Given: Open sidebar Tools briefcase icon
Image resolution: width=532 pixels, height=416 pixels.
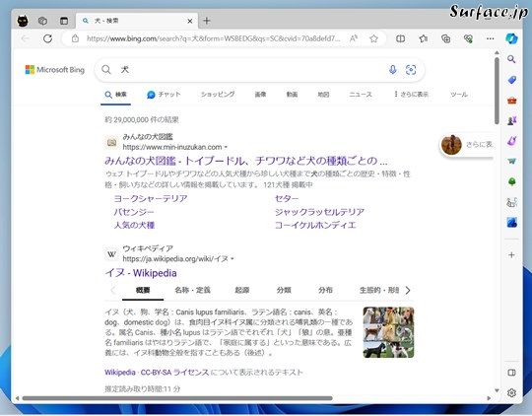Looking at the screenshot, I should [x=512, y=101].
